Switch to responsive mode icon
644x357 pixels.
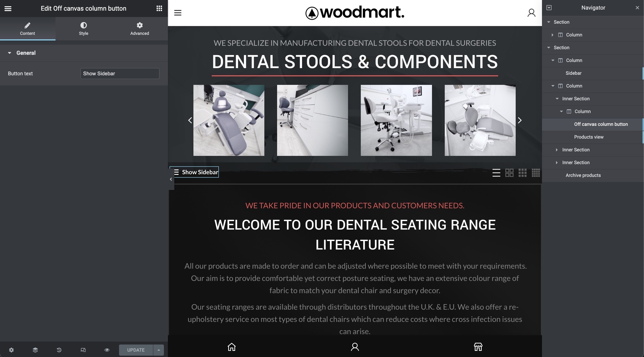83,350
